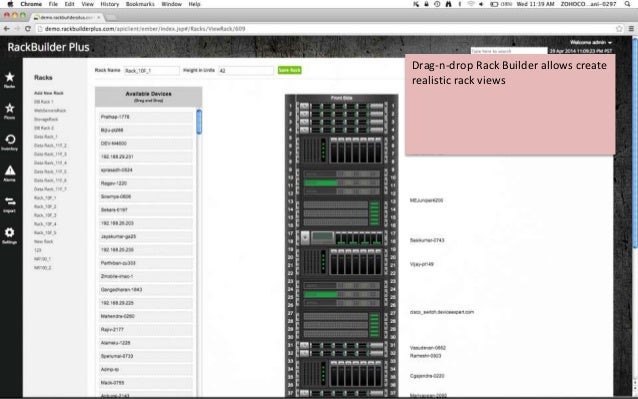
Task: Click the browser back arrow
Action: 7,29
